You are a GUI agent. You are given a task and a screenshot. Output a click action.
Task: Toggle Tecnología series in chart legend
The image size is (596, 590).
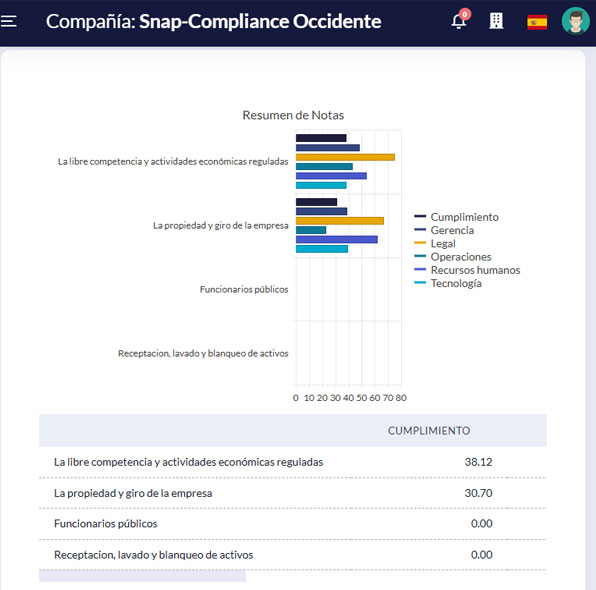448,283
